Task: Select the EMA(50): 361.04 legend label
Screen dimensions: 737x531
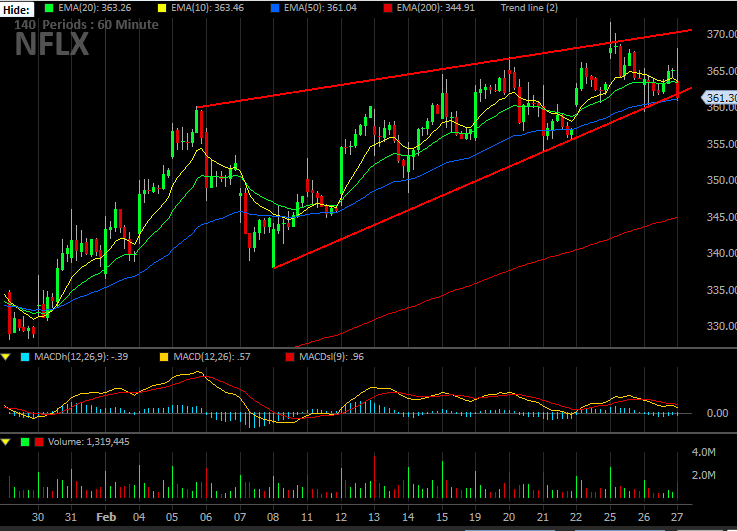Action: [x=320, y=8]
